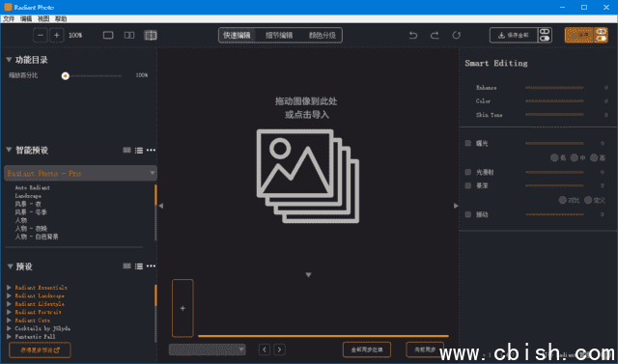
Task: Switch to 细节编辑 tab
Action: (x=279, y=35)
